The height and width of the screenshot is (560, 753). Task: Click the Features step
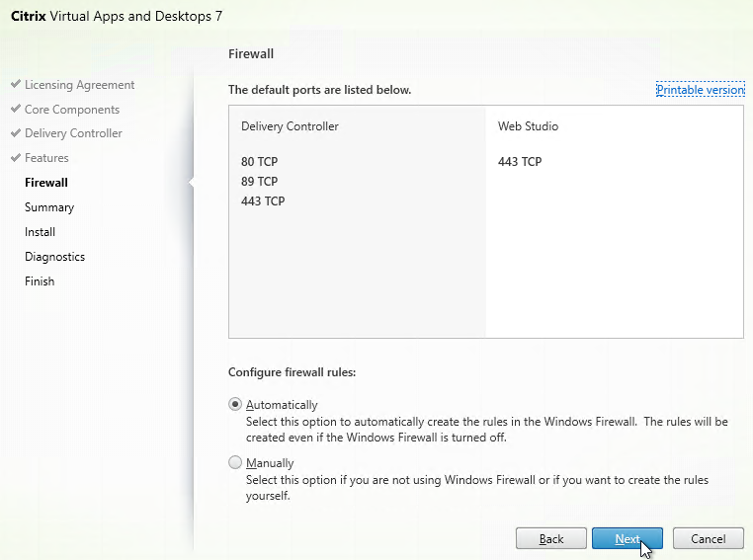click(x=46, y=158)
